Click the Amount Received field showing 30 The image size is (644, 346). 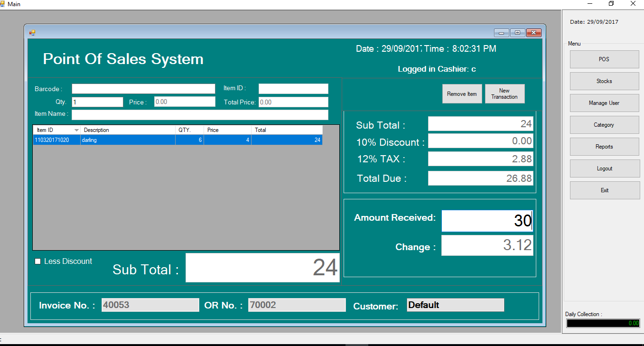(x=486, y=220)
